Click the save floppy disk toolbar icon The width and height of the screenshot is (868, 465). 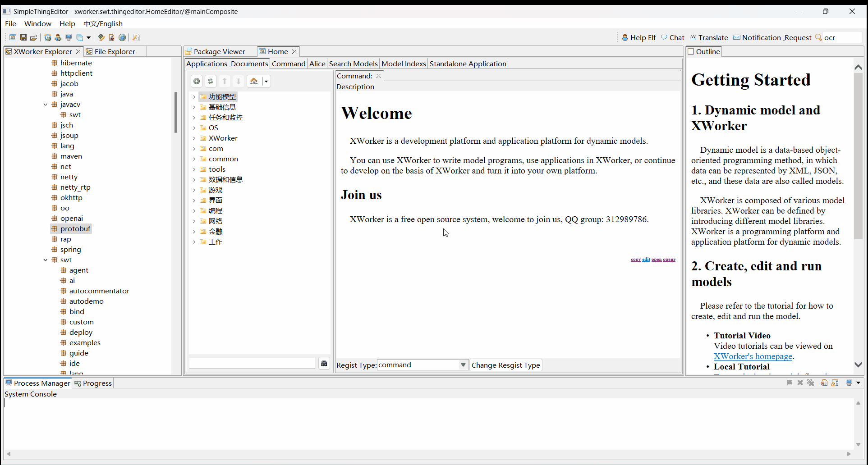click(x=23, y=37)
